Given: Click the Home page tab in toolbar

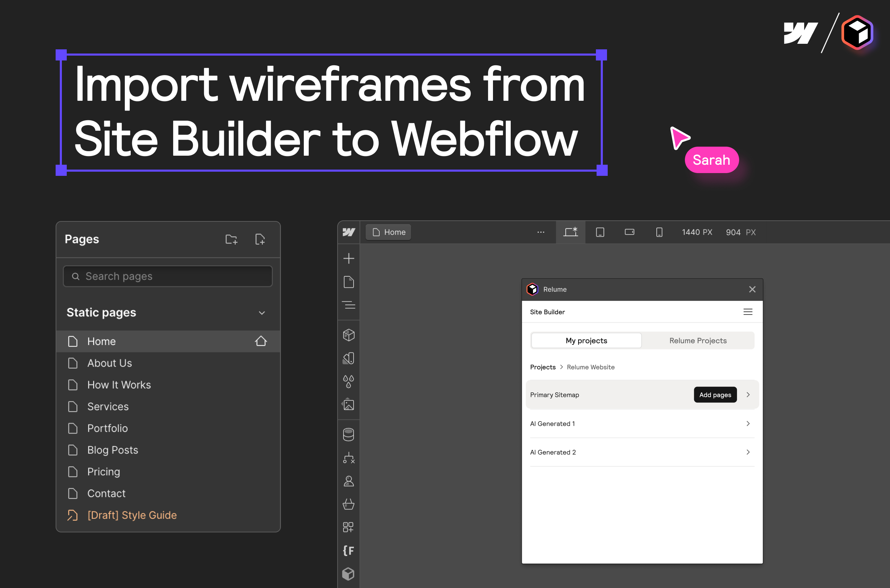Looking at the screenshot, I should click(389, 232).
